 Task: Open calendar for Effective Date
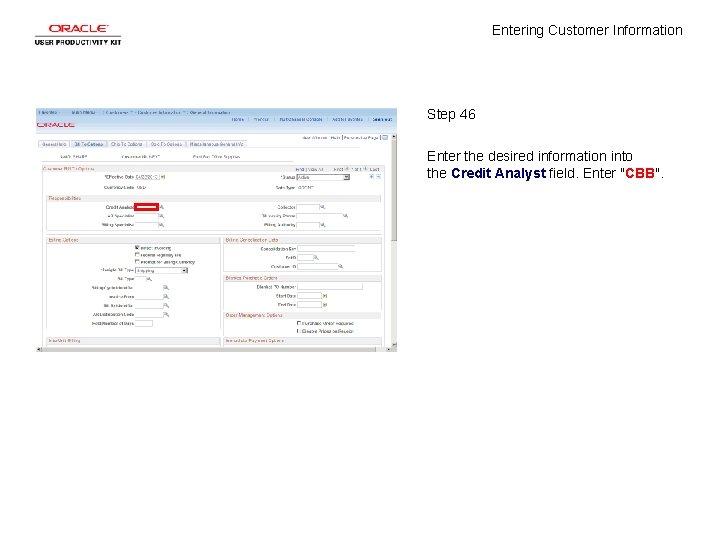click(163, 177)
